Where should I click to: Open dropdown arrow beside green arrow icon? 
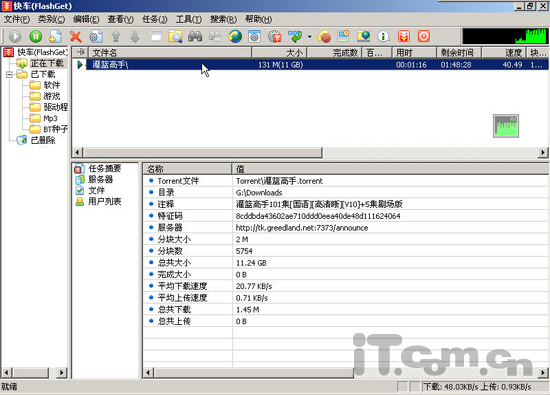pyautogui.click(x=309, y=36)
